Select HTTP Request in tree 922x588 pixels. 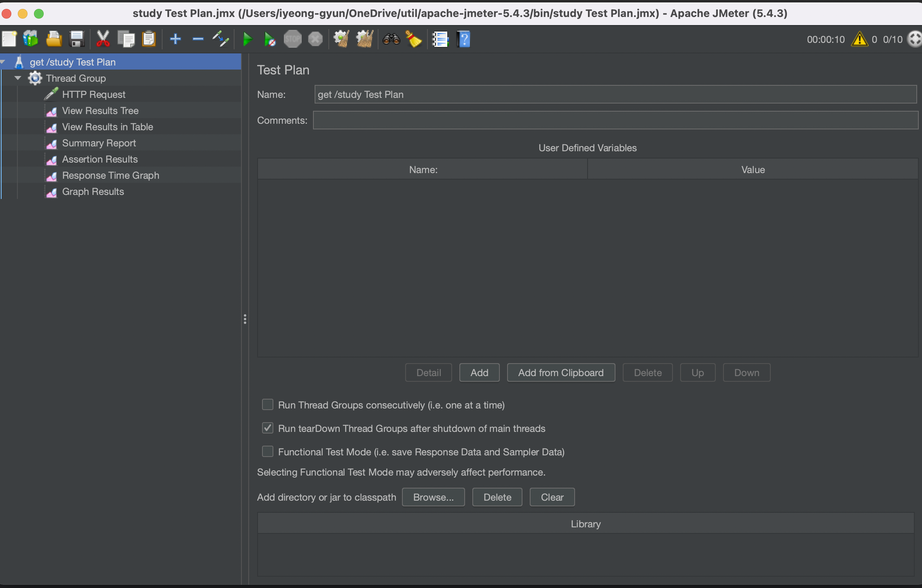93,94
